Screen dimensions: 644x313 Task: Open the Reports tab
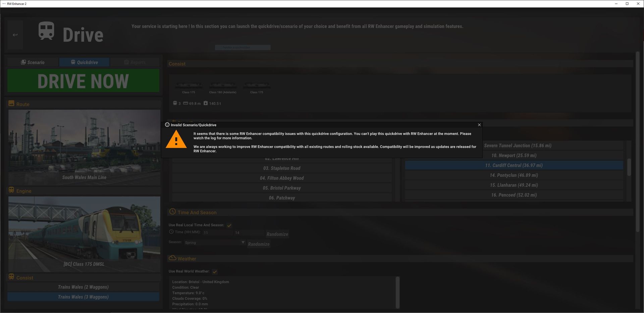[135, 62]
